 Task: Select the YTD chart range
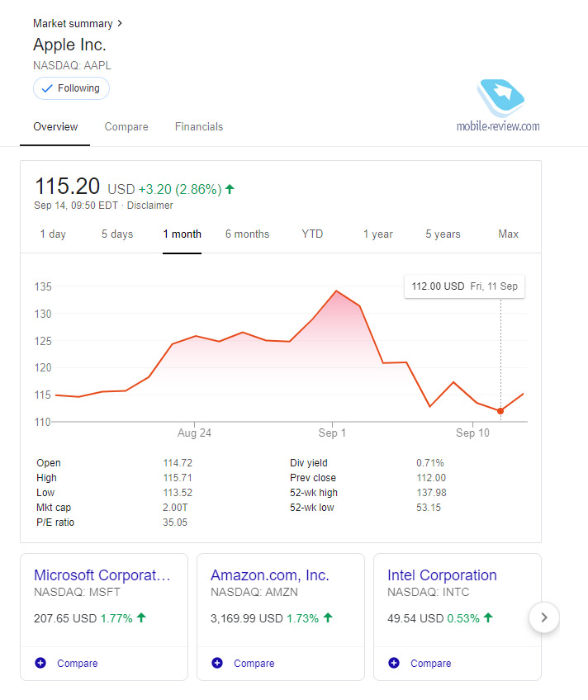(x=312, y=234)
